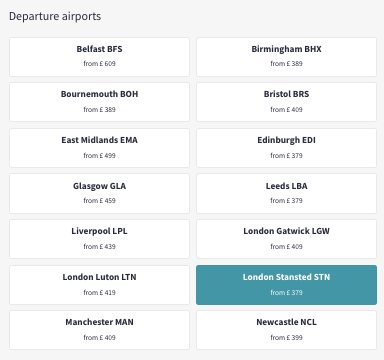Viewport: 384px width, 360px height.
Task: Select Liverpool LPL airport option
Action: coord(99,239)
